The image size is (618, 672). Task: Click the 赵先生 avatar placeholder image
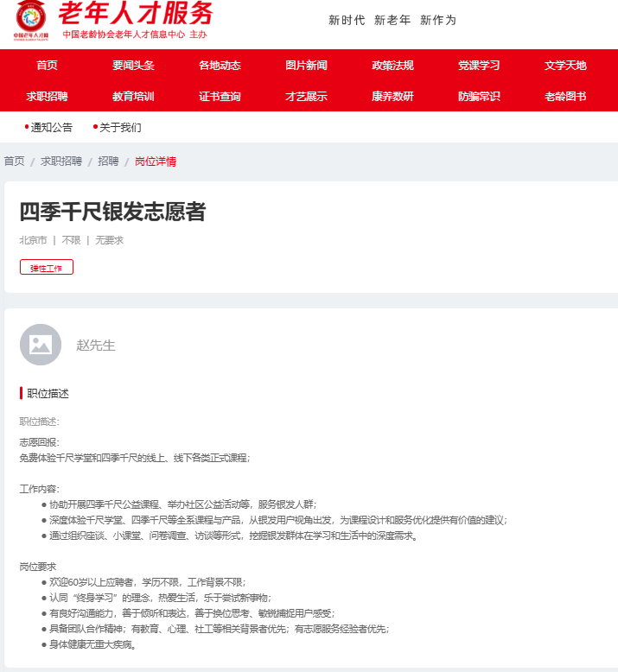(41, 345)
